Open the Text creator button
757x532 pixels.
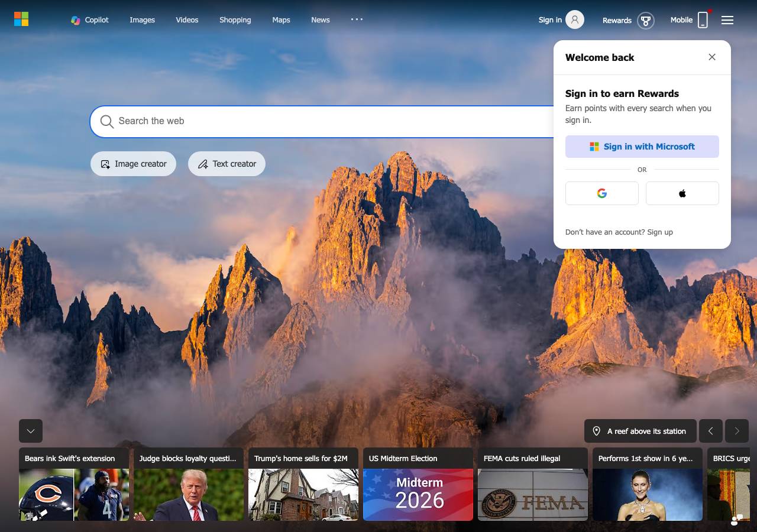(x=227, y=164)
